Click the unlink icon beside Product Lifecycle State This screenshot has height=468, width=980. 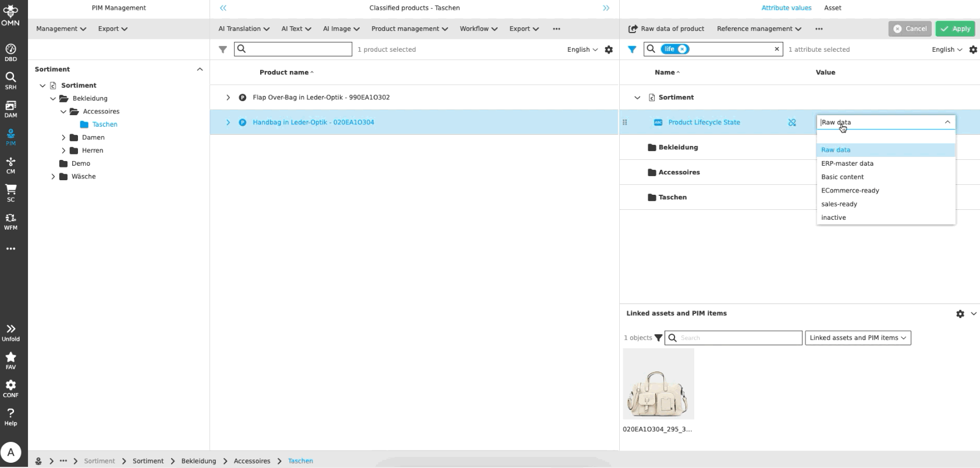coord(792,123)
